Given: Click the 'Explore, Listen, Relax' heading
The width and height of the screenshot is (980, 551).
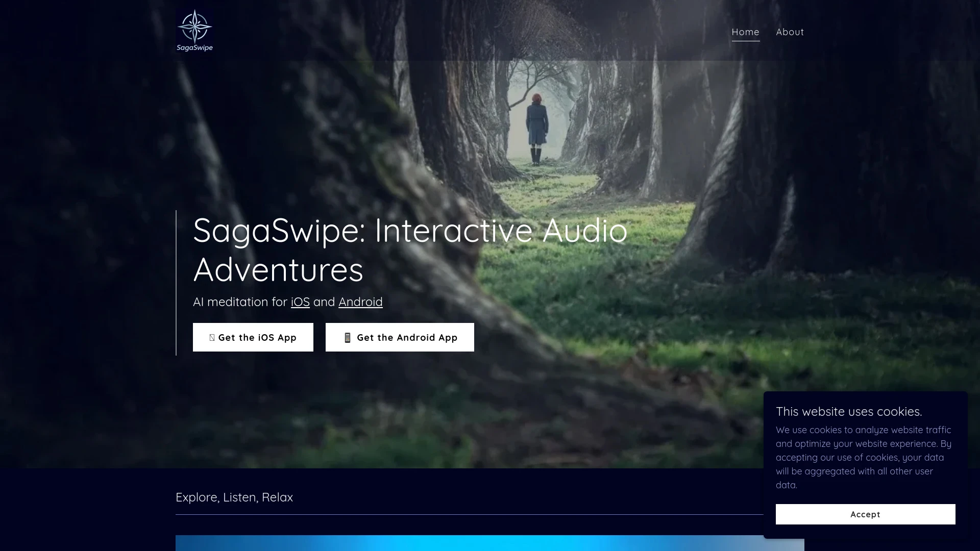Looking at the screenshot, I should click(234, 497).
